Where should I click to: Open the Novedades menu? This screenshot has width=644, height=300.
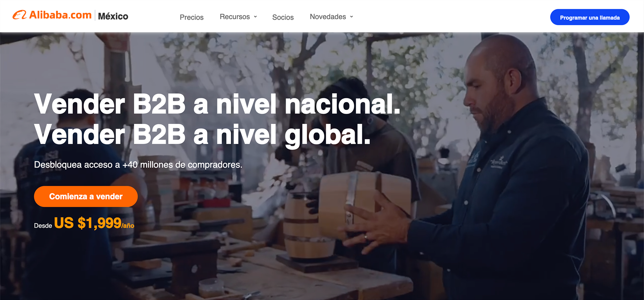click(x=328, y=17)
